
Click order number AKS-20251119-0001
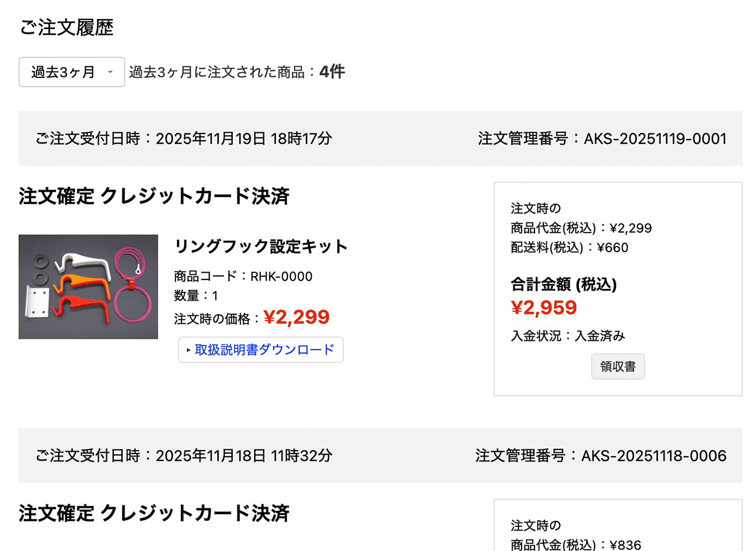(654, 139)
